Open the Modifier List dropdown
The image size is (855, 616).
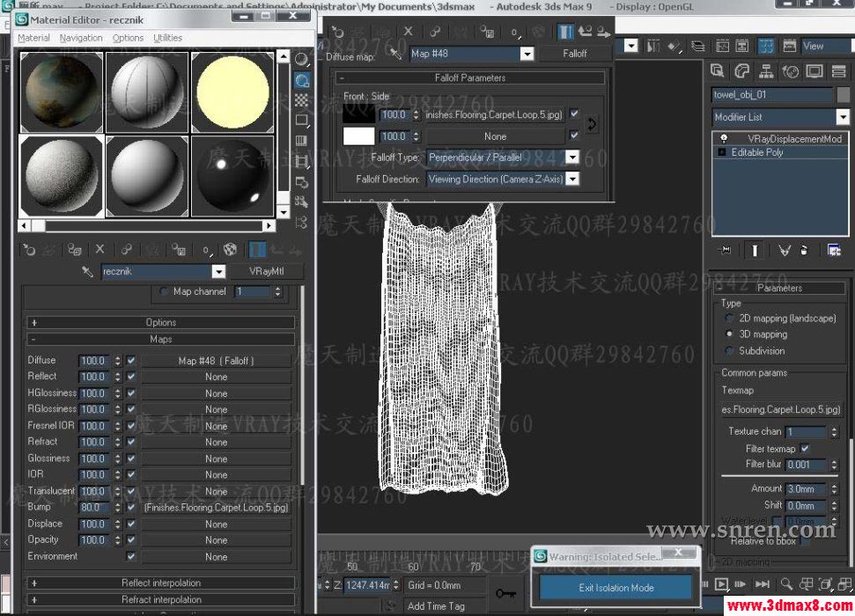[x=843, y=116]
